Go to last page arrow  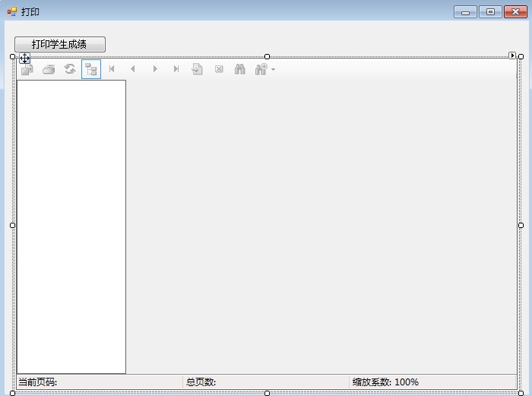point(176,69)
